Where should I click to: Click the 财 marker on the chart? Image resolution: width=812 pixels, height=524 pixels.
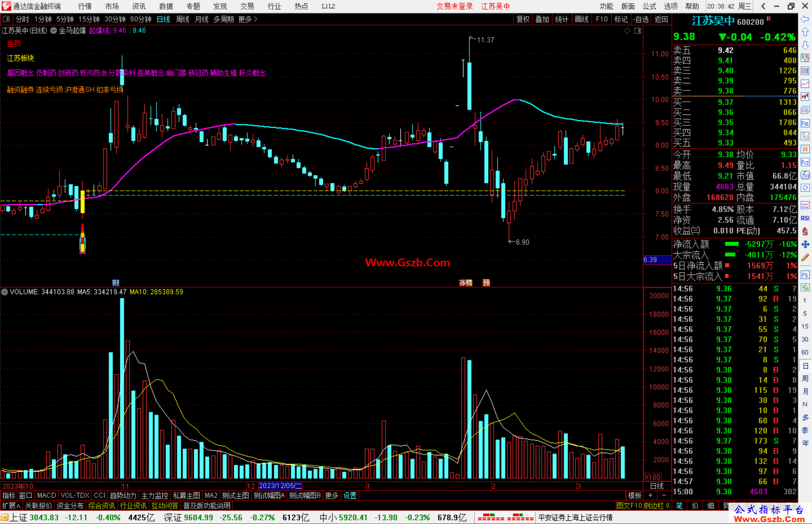click(x=116, y=282)
